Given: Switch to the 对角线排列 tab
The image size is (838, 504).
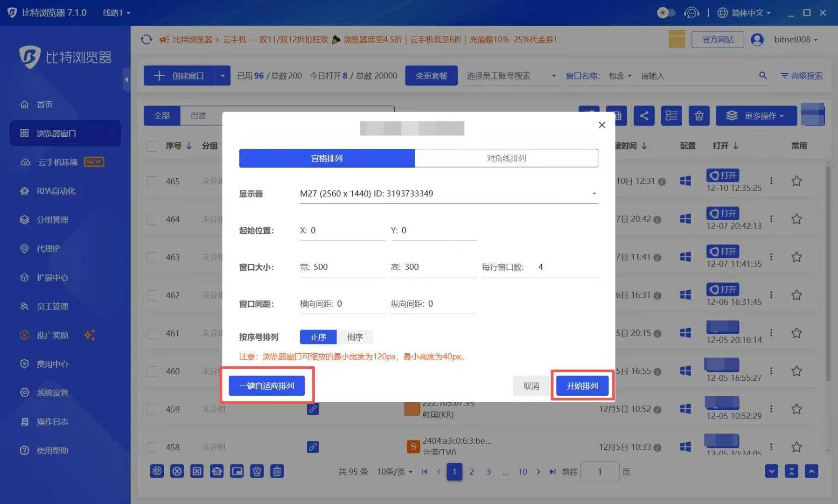Looking at the screenshot, I should pyautogui.click(x=506, y=158).
